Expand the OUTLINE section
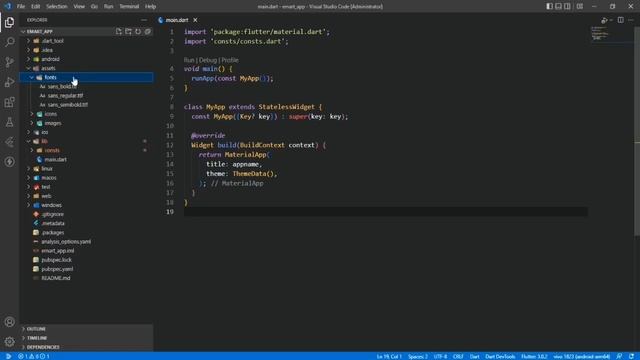The image size is (640, 360). coord(87,329)
